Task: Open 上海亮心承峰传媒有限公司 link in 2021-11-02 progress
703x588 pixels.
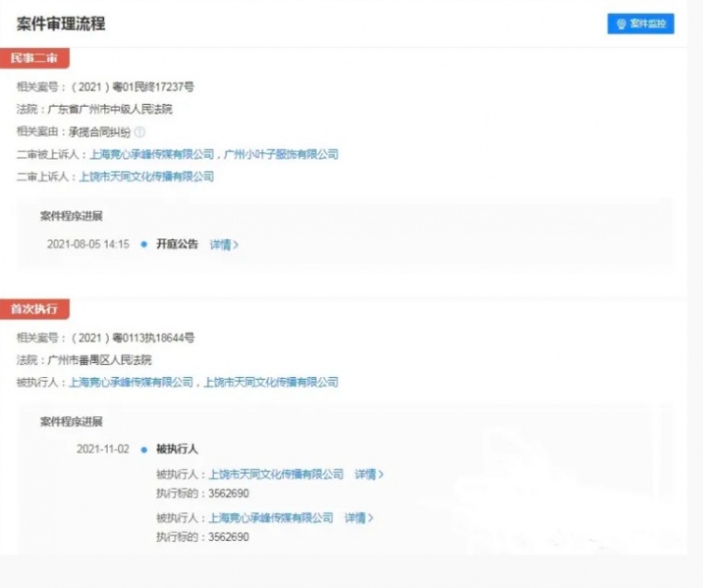Action: coord(270,518)
